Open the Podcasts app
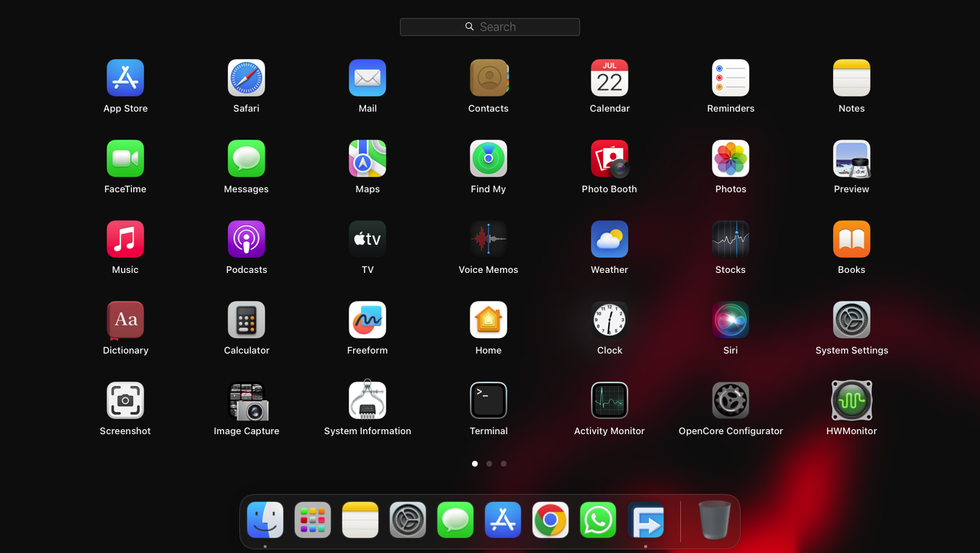980x553 pixels. point(246,239)
